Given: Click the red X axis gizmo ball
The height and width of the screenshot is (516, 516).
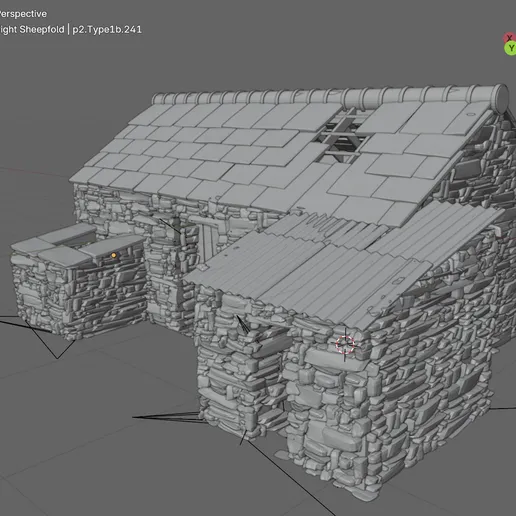Looking at the screenshot, I should pos(509,38).
